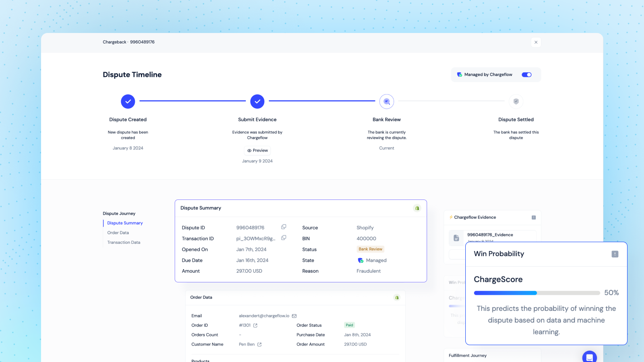Open the chat support bubble
The height and width of the screenshot is (362, 644).
pyautogui.click(x=589, y=357)
